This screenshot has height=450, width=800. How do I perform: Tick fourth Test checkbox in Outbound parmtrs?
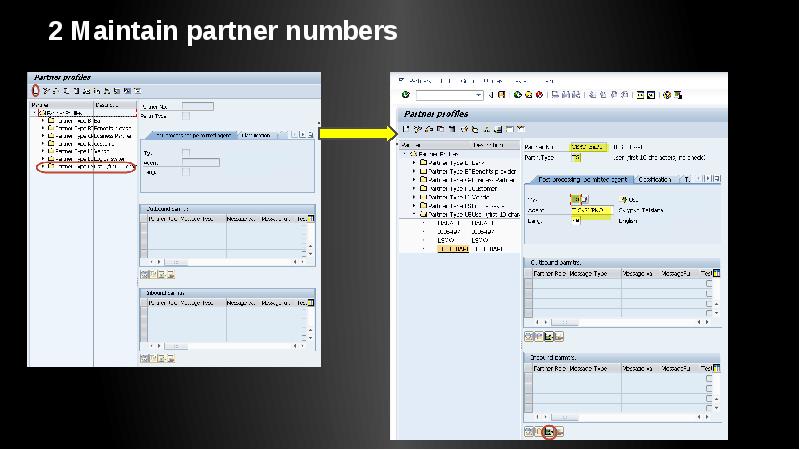[709, 312]
